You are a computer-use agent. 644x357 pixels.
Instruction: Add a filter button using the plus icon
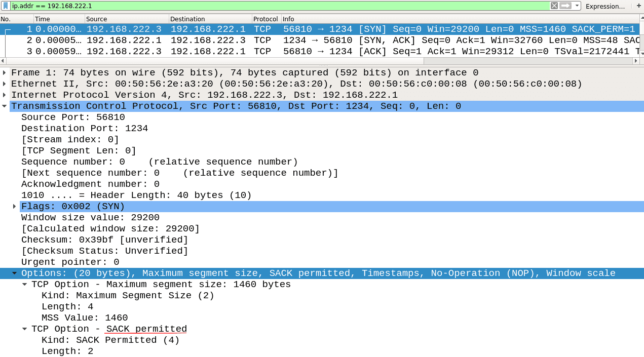point(639,6)
